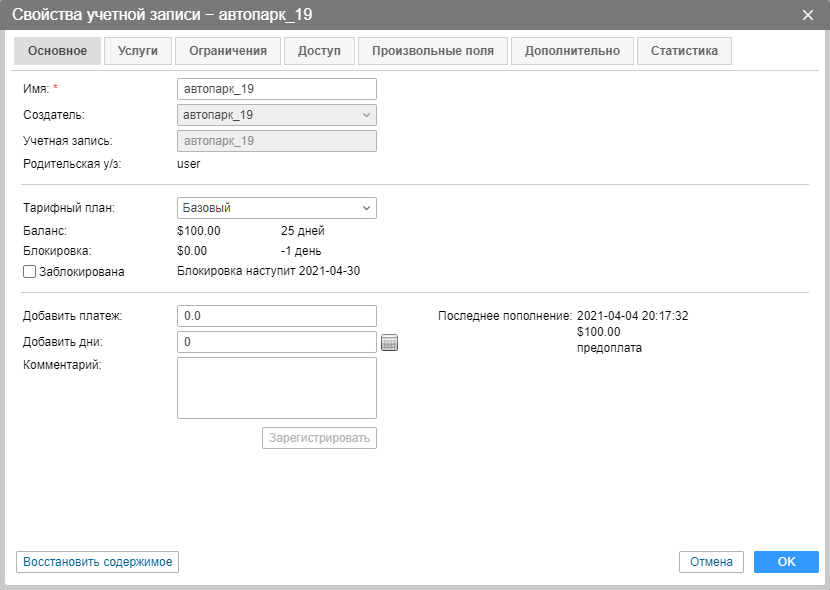Select the Произвольные поля tab
Image resolution: width=830 pixels, height=590 pixels.
433,51
